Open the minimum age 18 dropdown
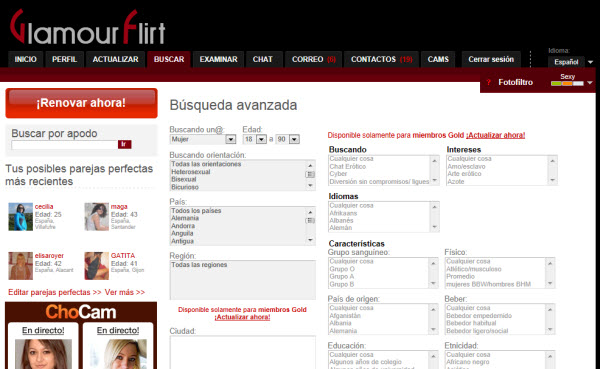The height and width of the screenshot is (369, 600). (x=255, y=139)
